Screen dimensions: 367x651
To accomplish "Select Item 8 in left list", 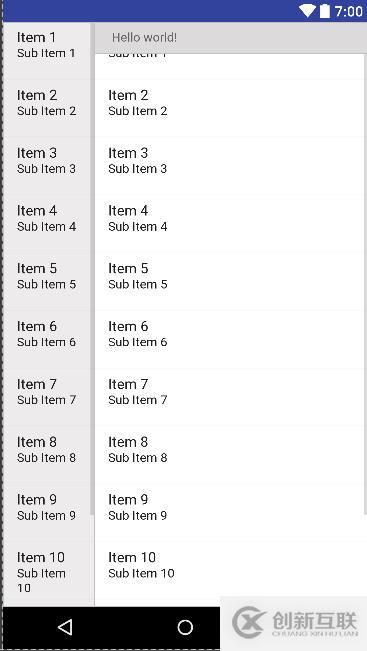I will tap(48, 455).
